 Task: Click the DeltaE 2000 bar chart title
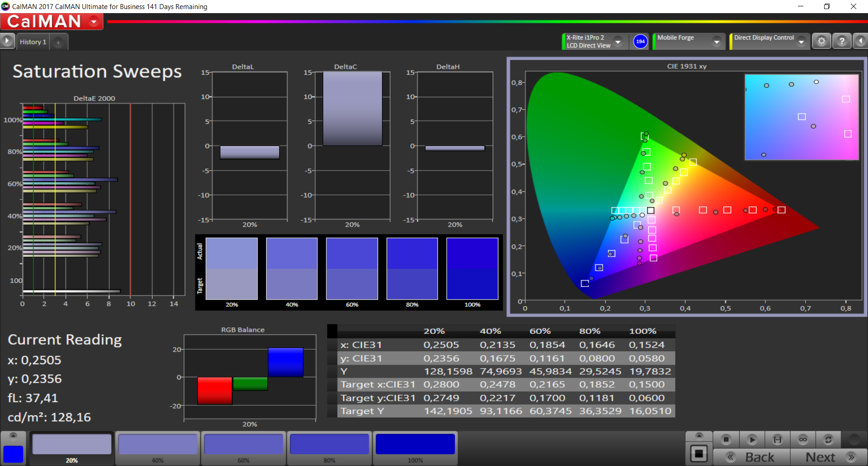(94, 99)
